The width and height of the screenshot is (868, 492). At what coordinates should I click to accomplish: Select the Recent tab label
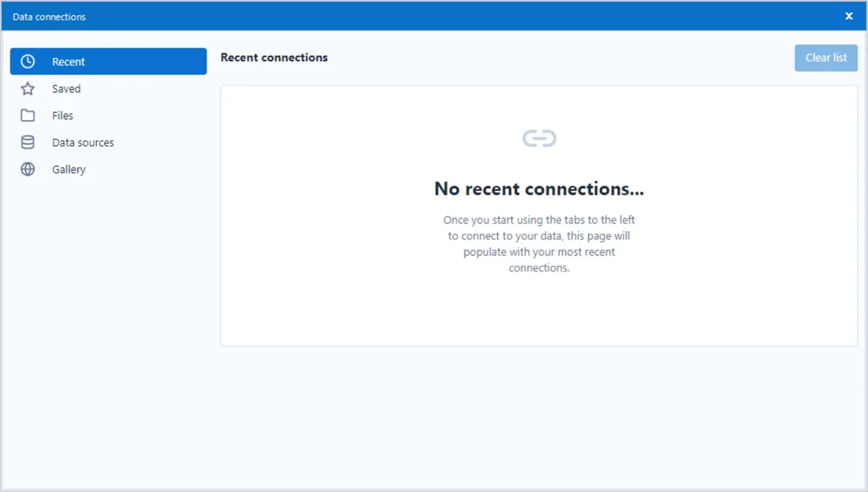point(69,61)
